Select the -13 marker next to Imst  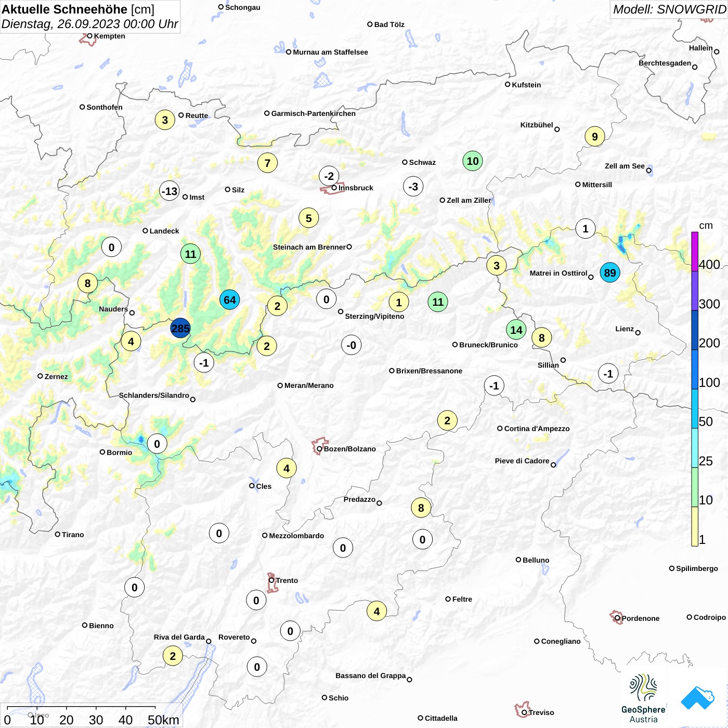(x=170, y=191)
